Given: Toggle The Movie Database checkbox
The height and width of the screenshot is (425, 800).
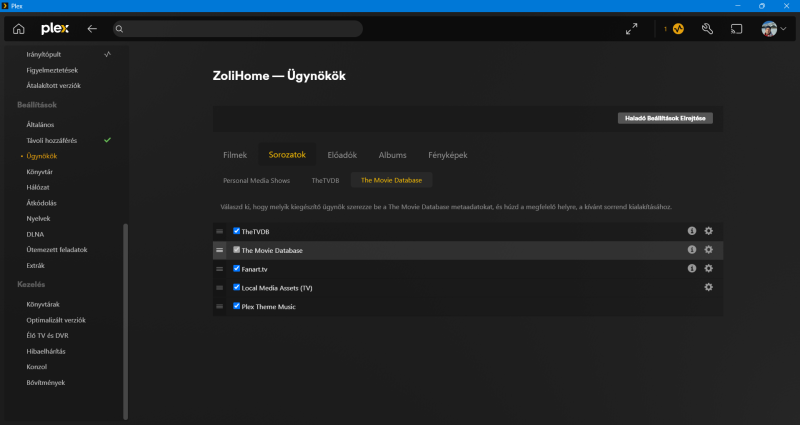Looking at the screenshot, I should click(x=236, y=250).
